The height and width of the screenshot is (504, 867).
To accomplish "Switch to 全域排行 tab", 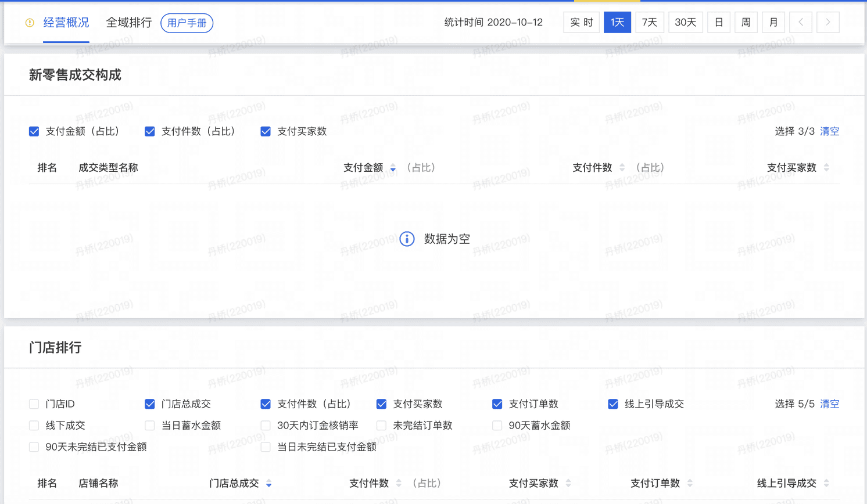I will pos(129,23).
